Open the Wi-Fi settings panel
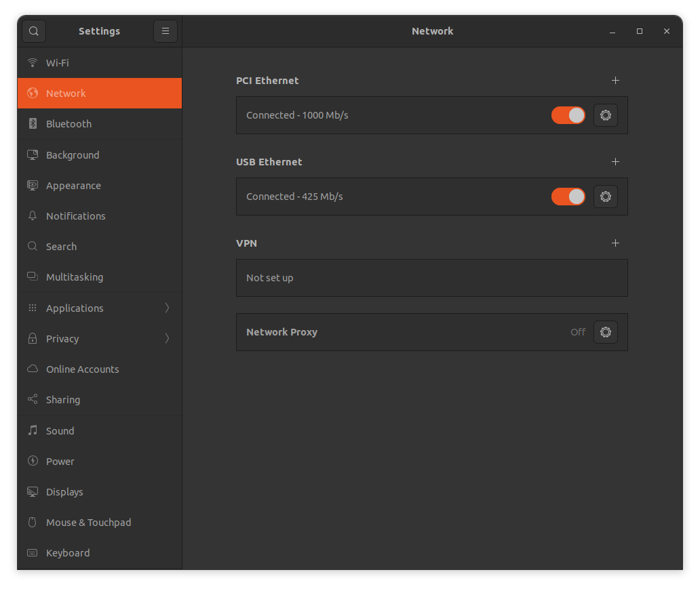Viewport: 700px width, 589px height. point(58,63)
